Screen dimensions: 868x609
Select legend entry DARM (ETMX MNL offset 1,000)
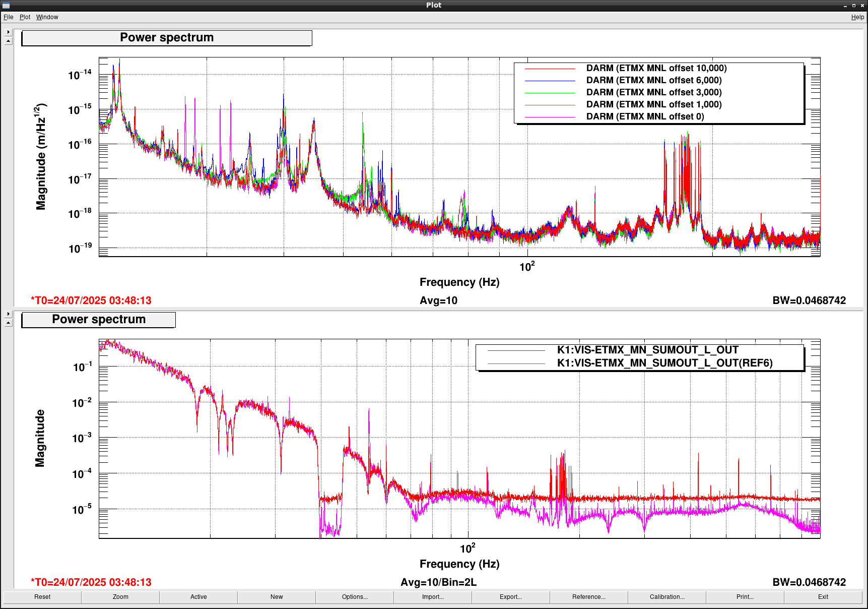[654, 104]
